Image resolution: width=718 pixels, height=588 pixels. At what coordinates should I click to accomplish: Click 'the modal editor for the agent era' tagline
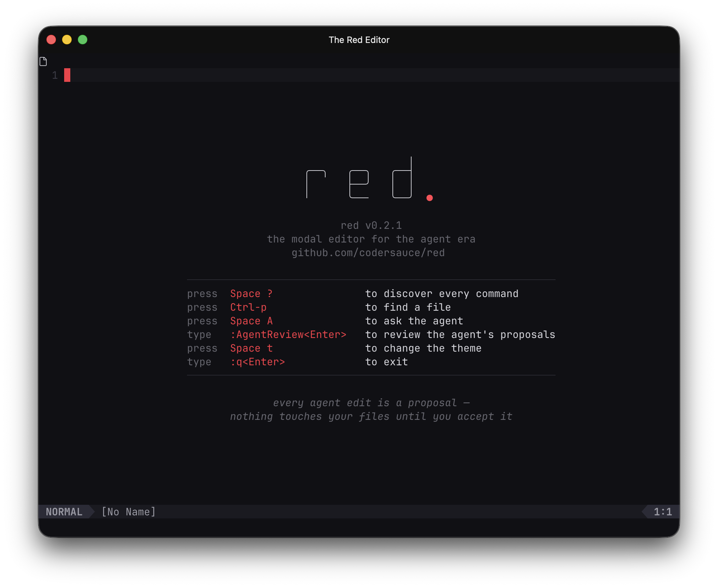click(x=371, y=239)
